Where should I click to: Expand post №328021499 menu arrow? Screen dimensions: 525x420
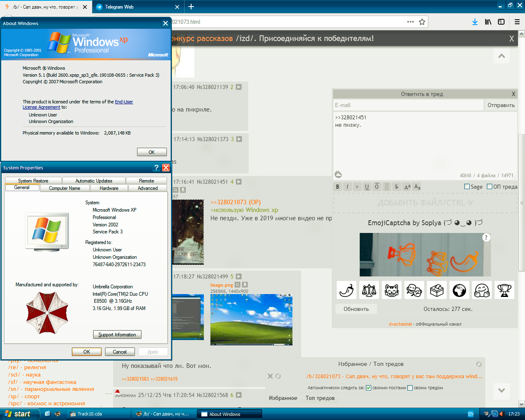[x=239, y=276]
